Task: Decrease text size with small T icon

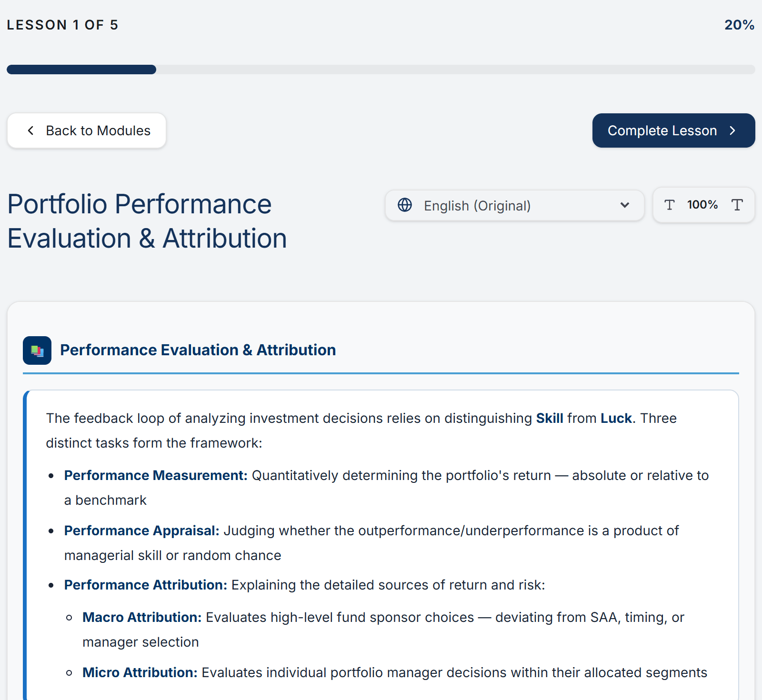Action: point(669,205)
